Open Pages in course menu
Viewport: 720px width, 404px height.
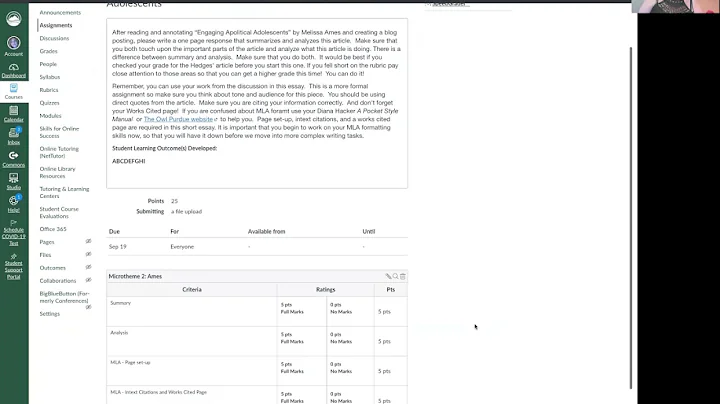47,242
